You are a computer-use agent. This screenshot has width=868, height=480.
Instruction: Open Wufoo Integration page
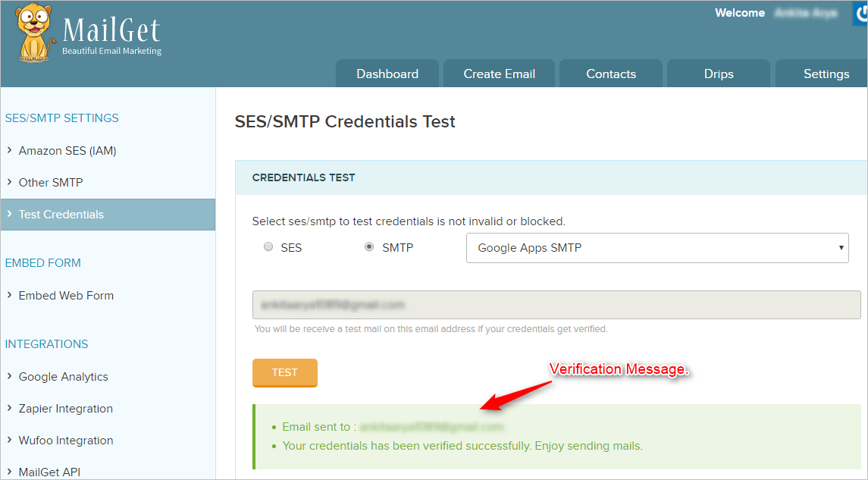(65, 441)
